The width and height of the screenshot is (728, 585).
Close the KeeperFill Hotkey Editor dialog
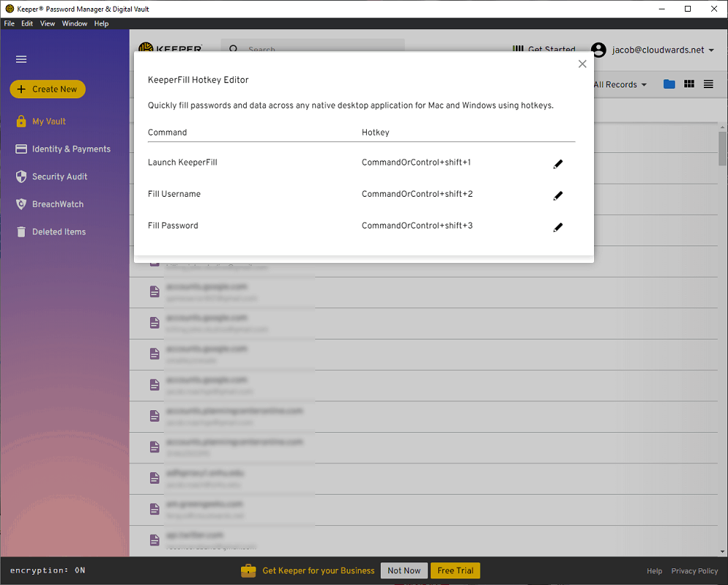[x=582, y=64]
